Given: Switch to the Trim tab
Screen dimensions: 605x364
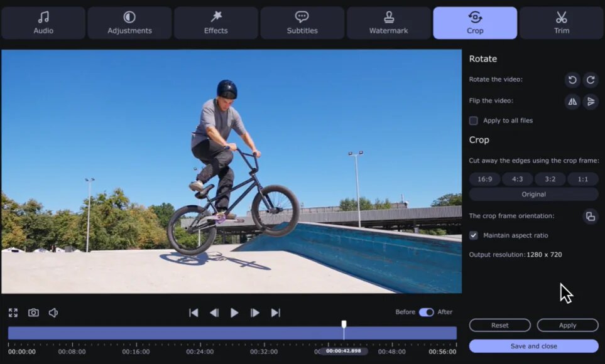Looking at the screenshot, I should (x=562, y=23).
